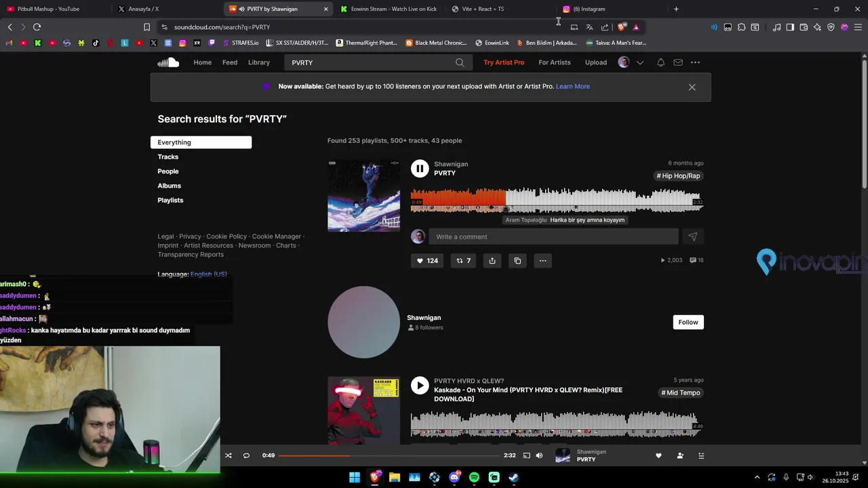The image size is (868, 488).
Task: Repost PVRTY with 7 reposts
Action: click(x=463, y=260)
